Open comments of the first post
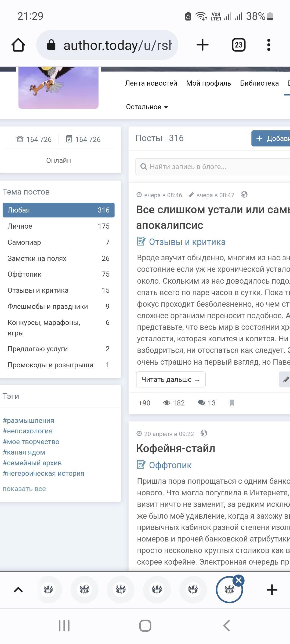The height and width of the screenshot is (644, 290). tap(207, 403)
